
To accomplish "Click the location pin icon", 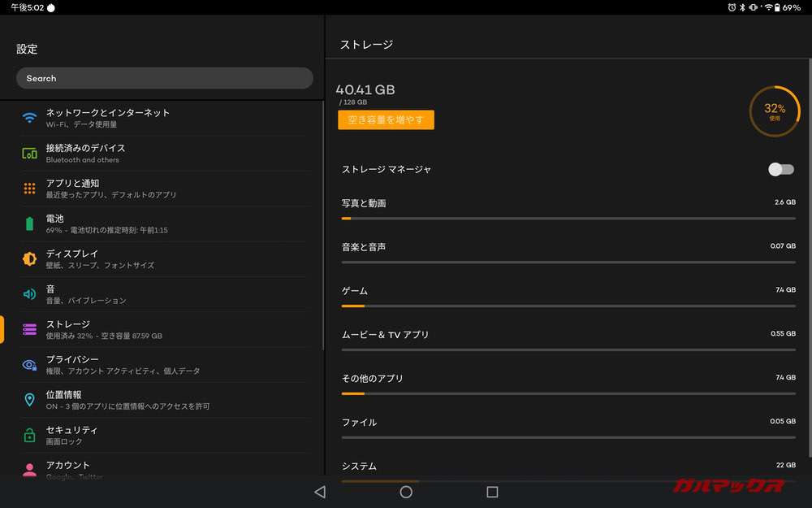I will click(x=29, y=400).
